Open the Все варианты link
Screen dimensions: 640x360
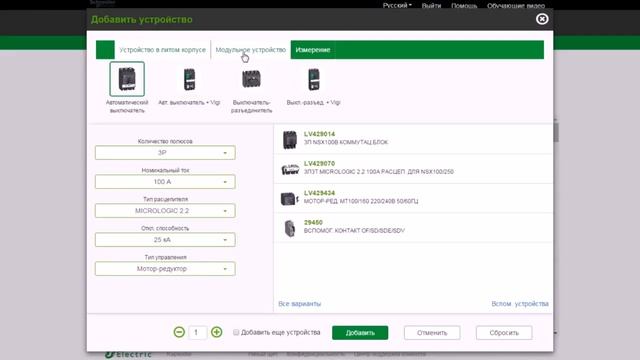(300, 304)
